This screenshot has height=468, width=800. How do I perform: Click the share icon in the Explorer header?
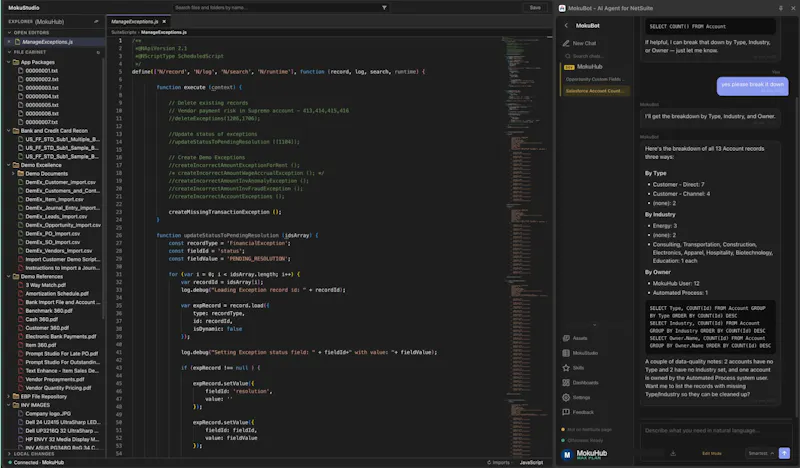click(x=96, y=21)
